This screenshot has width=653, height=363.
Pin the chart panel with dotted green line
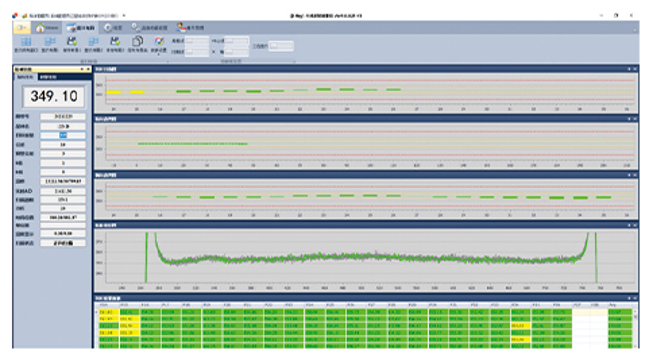click(x=629, y=119)
